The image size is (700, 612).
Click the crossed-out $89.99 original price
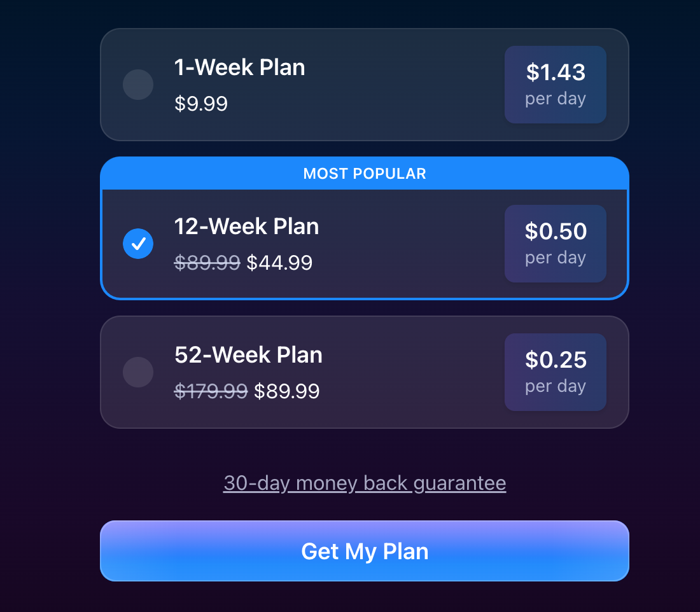(x=207, y=263)
